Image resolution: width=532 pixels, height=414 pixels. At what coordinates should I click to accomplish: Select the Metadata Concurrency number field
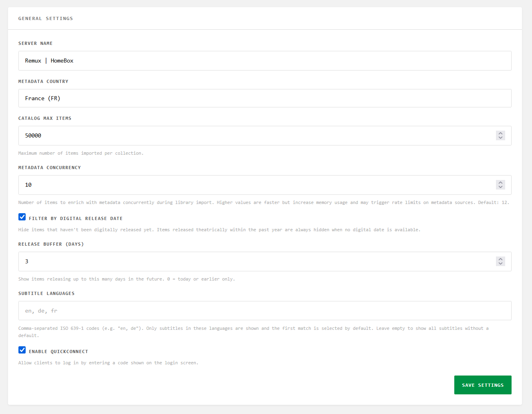256,185
